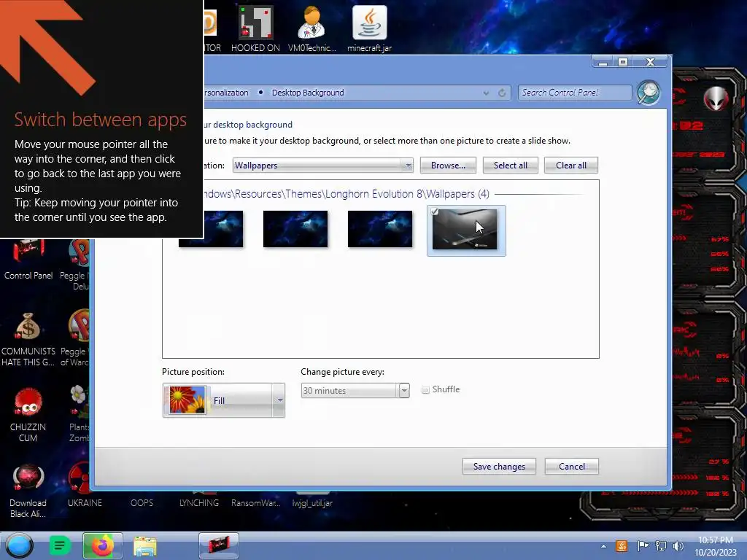Expand the address bar history dropdown arrow

(x=485, y=93)
